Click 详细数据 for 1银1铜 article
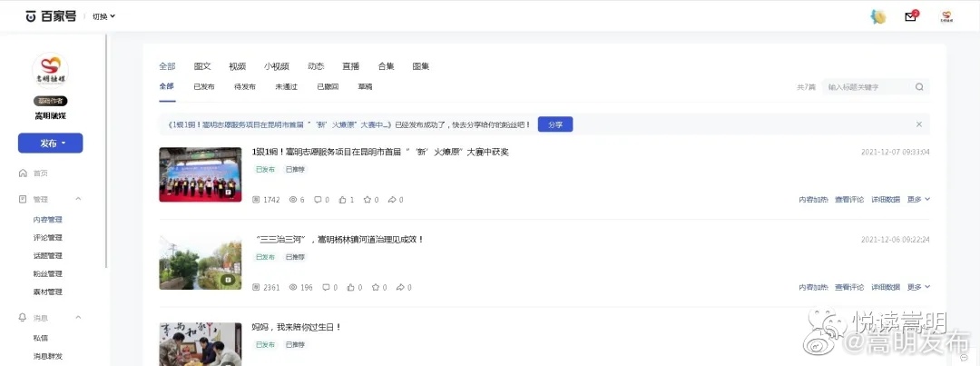 click(x=886, y=200)
